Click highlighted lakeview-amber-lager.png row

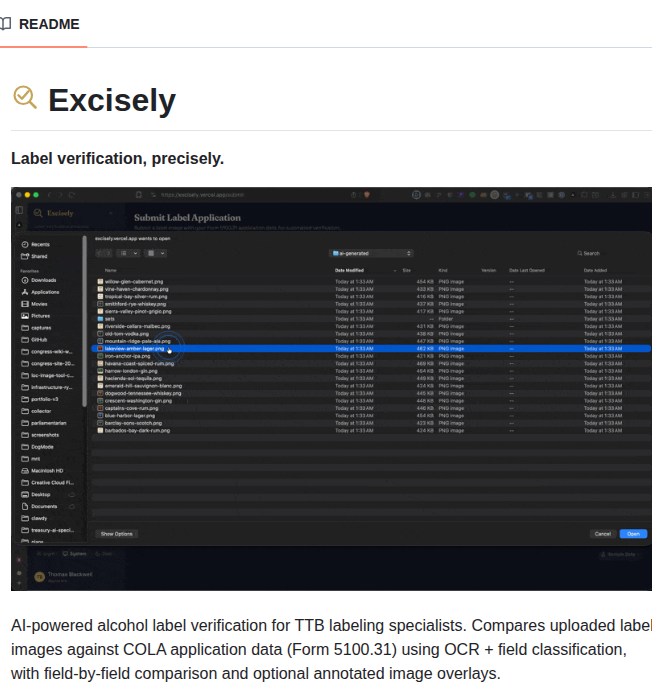tap(371, 349)
